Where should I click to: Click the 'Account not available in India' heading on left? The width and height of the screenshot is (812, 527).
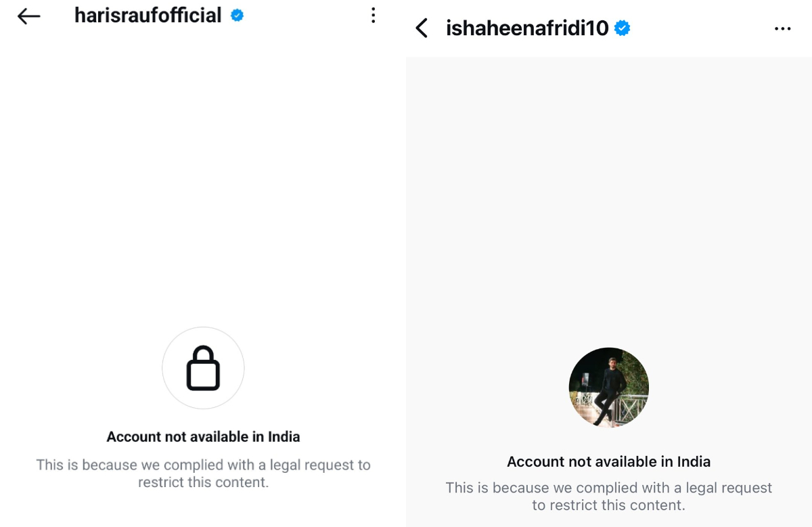pyautogui.click(x=203, y=436)
